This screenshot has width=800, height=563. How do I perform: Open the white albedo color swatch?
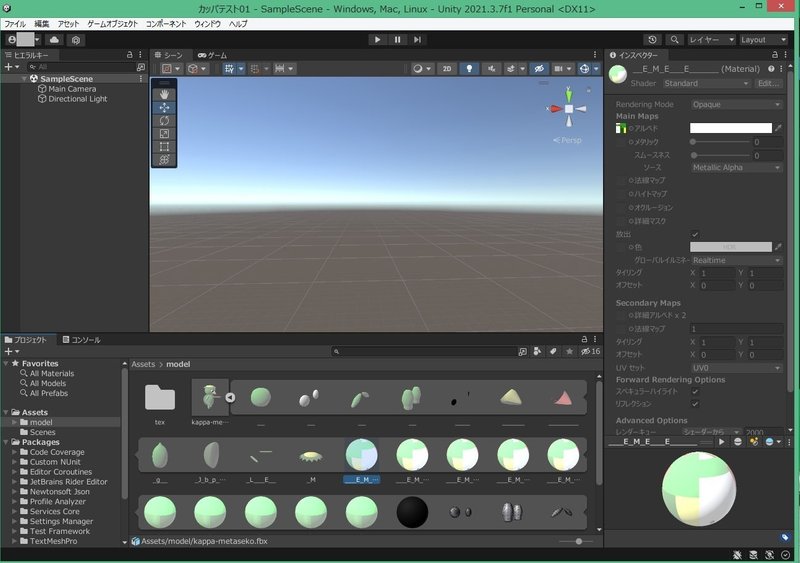[731, 128]
